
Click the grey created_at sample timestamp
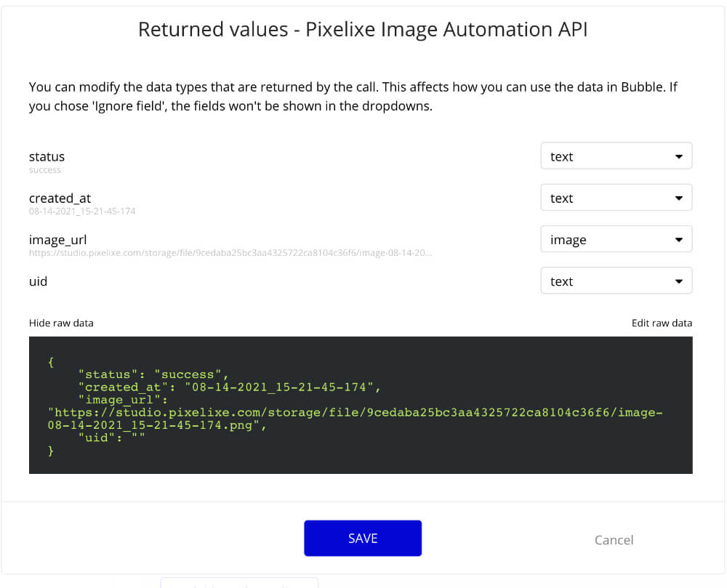tap(82, 212)
